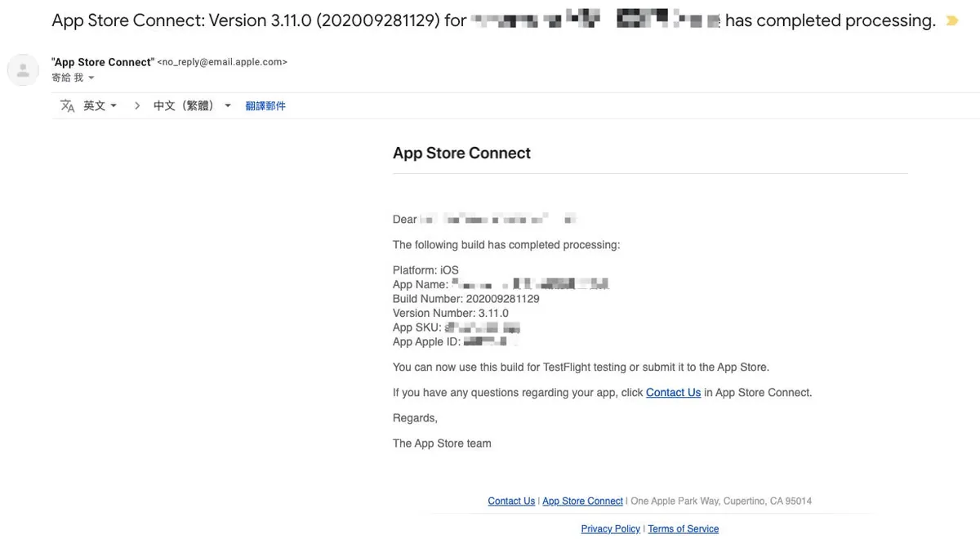The height and width of the screenshot is (548, 980).
Task: Click the Contact Us link in the footer
Action: [x=511, y=501]
